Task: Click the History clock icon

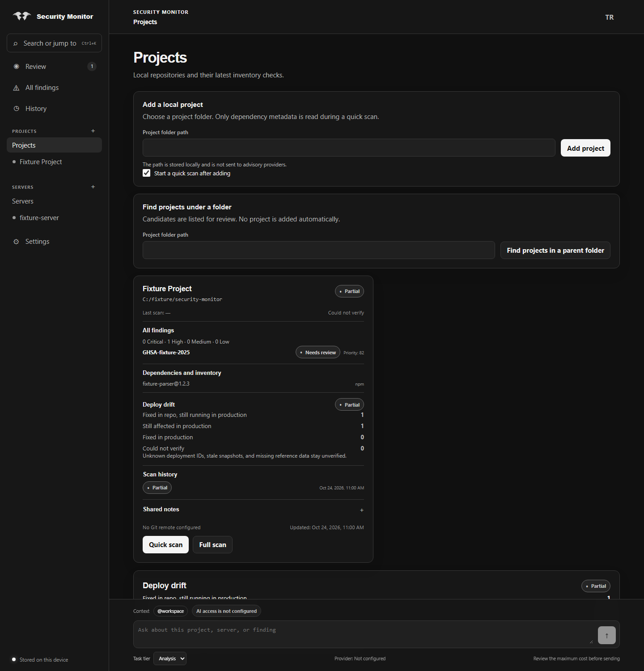Action: click(17, 109)
